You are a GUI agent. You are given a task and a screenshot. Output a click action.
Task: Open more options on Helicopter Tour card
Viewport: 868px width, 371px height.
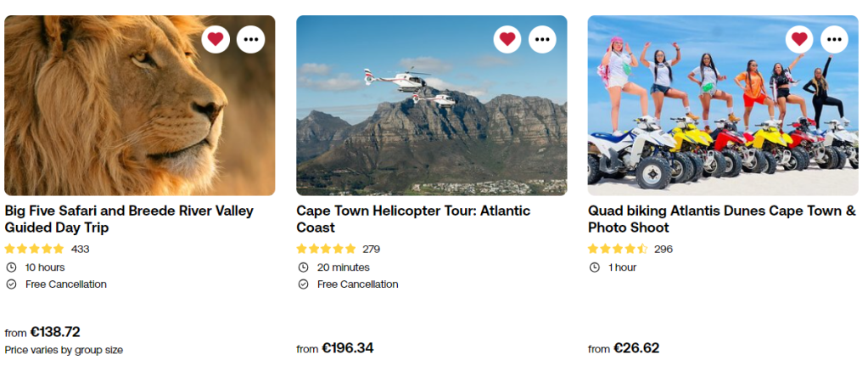click(542, 39)
